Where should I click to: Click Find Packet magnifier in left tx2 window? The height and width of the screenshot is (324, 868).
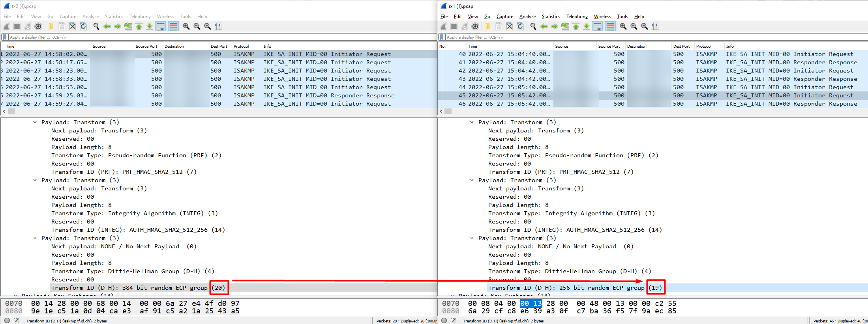(96, 26)
